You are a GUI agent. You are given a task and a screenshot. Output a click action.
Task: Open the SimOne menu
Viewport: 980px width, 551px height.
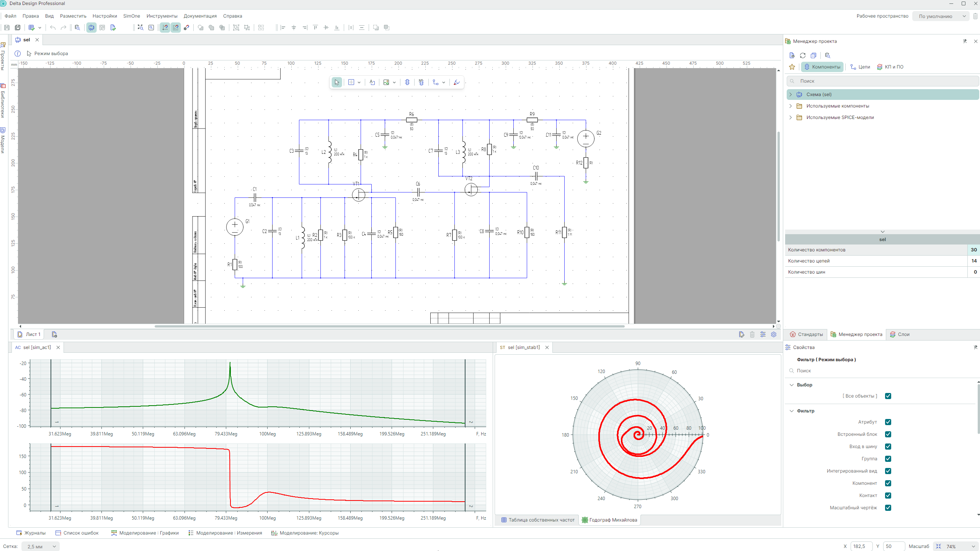tap(131, 16)
